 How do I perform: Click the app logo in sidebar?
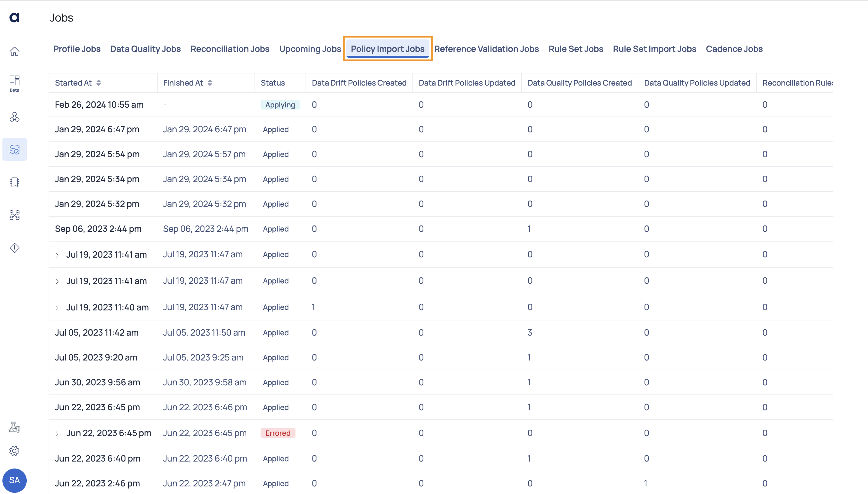click(x=14, y=17)
